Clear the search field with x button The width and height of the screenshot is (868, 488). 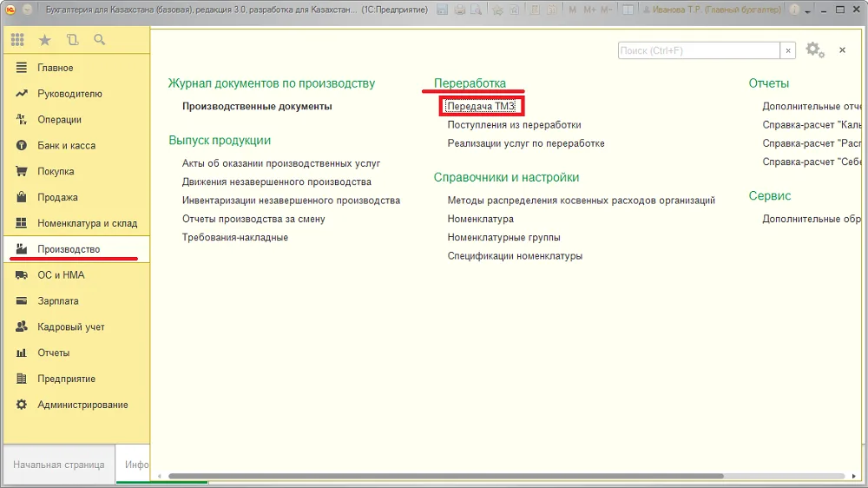click(788, 50)
